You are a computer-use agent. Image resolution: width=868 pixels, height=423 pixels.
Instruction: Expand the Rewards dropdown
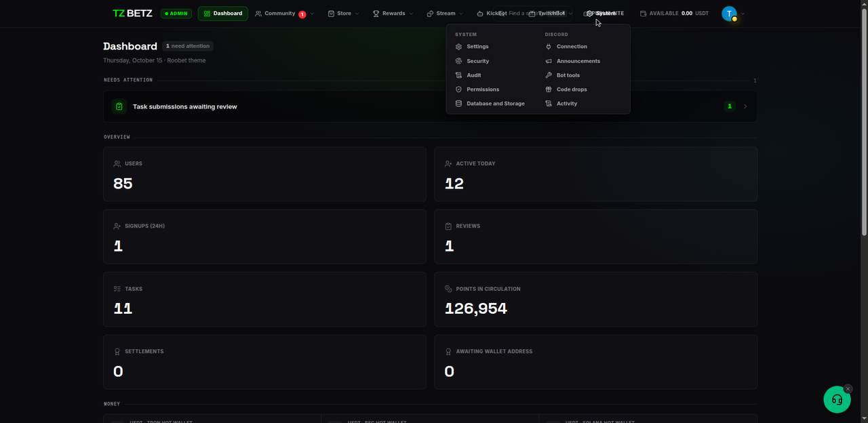pyautogui.click(x=393, y=14)
